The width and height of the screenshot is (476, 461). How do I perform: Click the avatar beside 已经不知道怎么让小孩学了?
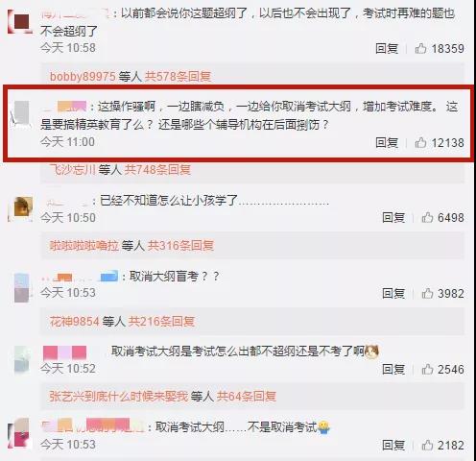pyautogui.click(x=22, y=208)
